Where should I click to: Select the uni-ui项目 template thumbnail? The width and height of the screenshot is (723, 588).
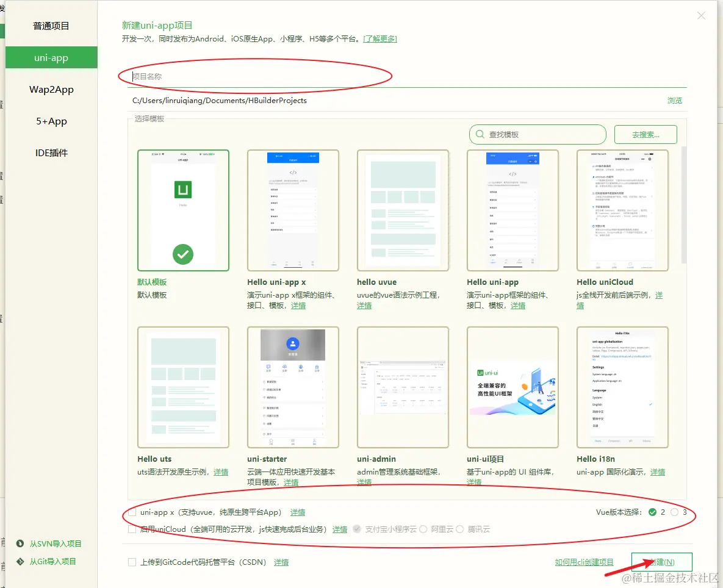click(x=513, y=387)
